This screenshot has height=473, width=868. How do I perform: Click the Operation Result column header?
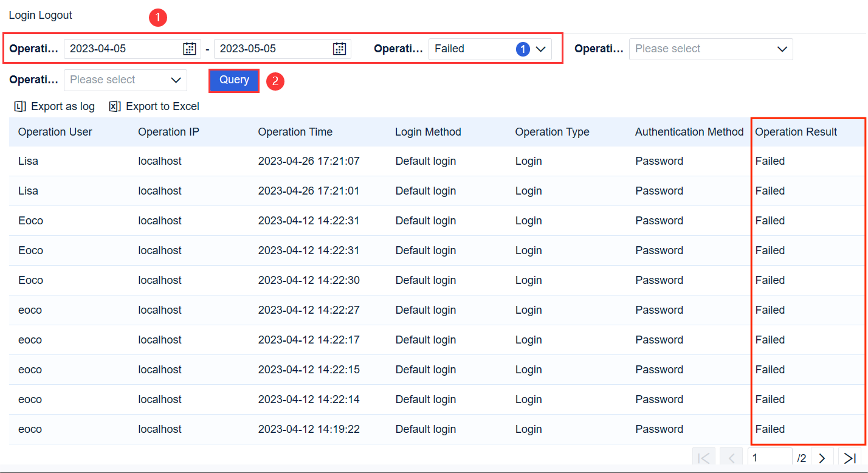[x=796, y=131]
